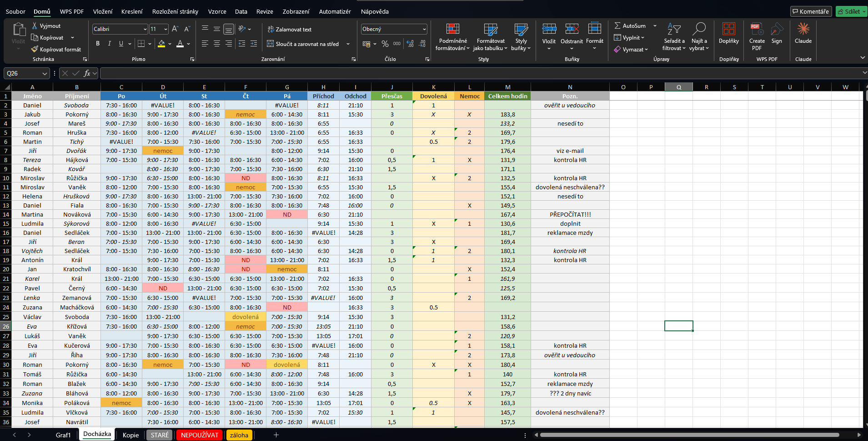
Task: Click the text orientation icon
Action: click(x=242, y=29)
